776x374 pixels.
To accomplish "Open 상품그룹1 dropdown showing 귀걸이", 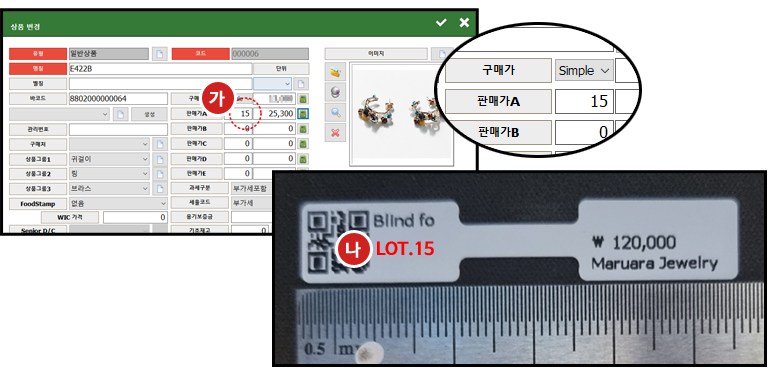I will (109, 159).
